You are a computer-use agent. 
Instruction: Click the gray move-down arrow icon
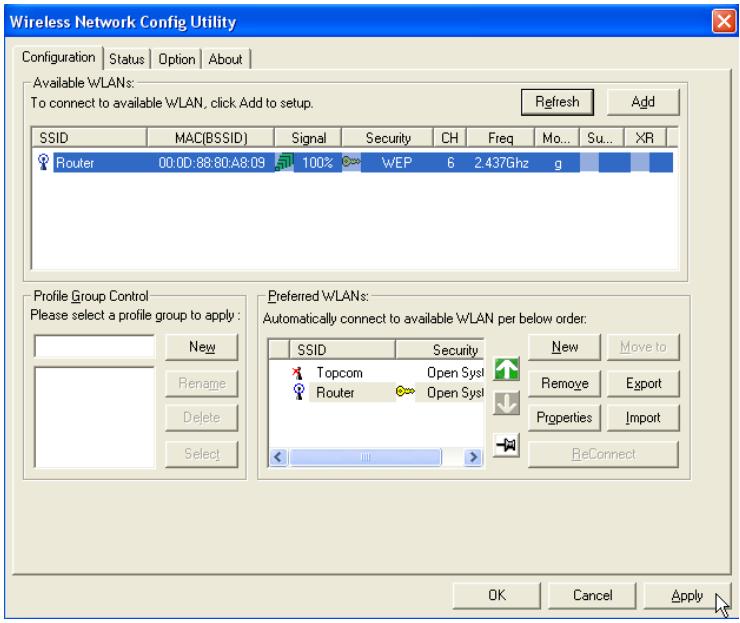506,404
